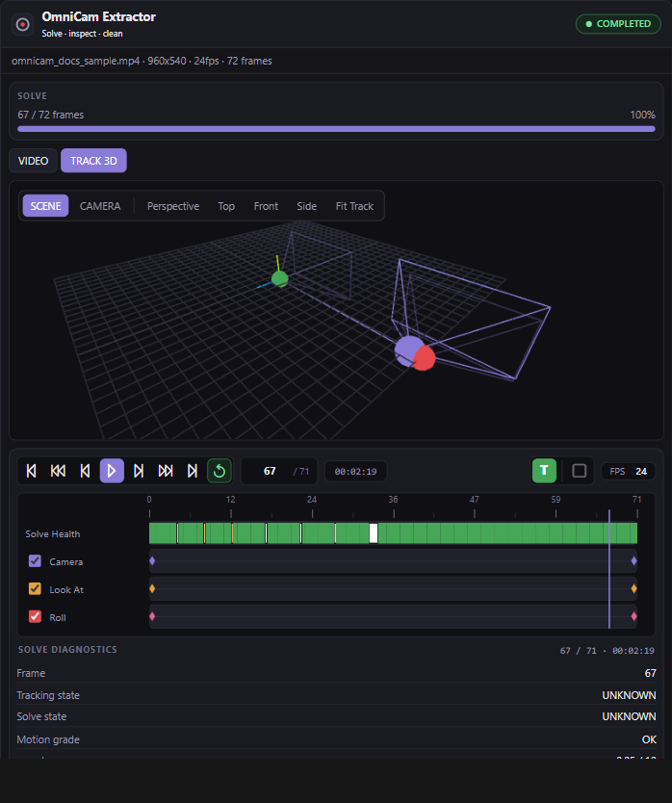
Task: Click the fast-forward double-arrow playback icon
Action: point(166,471)
